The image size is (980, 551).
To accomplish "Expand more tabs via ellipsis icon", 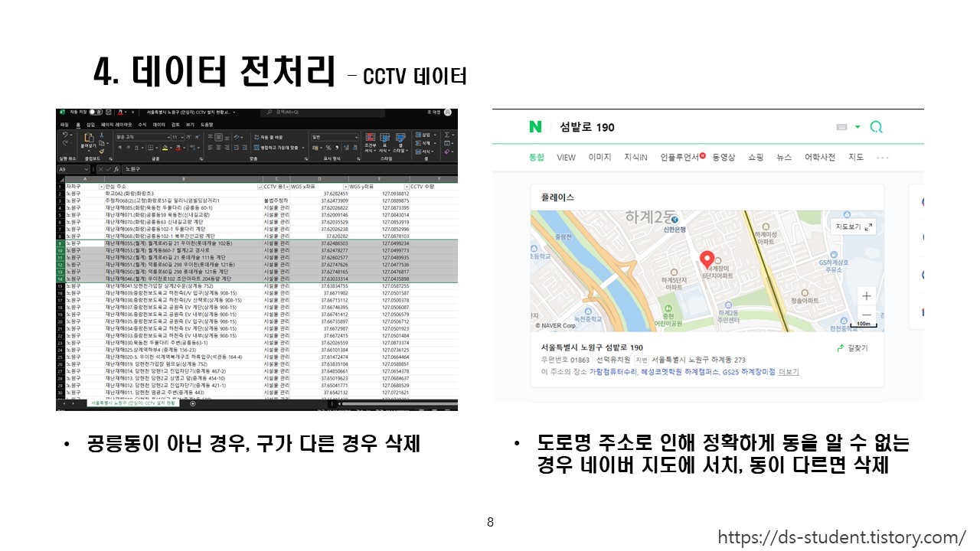I will point(882,158).
